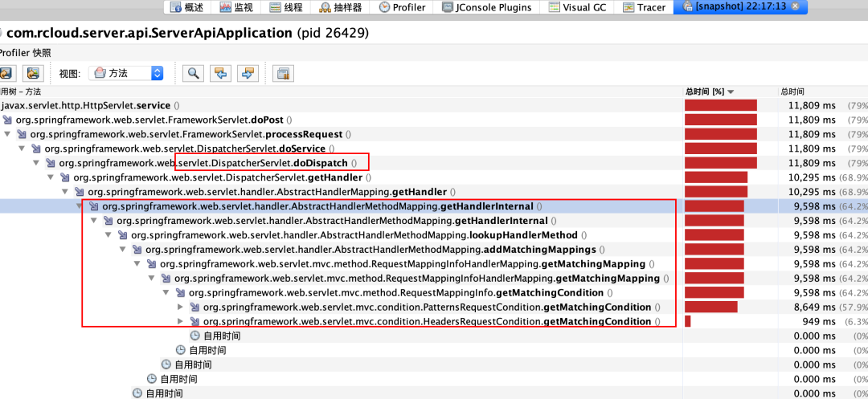Click the second snapshot image icon in toolbar

tap(32, 73)
